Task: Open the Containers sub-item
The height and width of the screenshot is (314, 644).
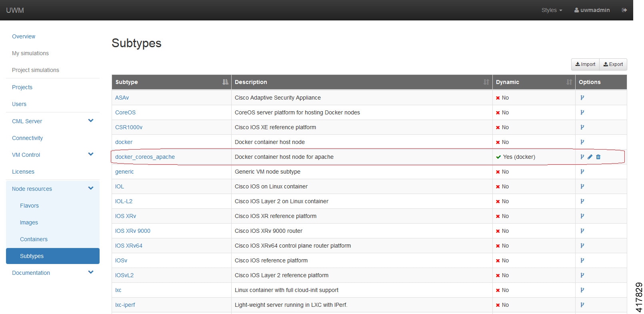Action: coord(34,239)
